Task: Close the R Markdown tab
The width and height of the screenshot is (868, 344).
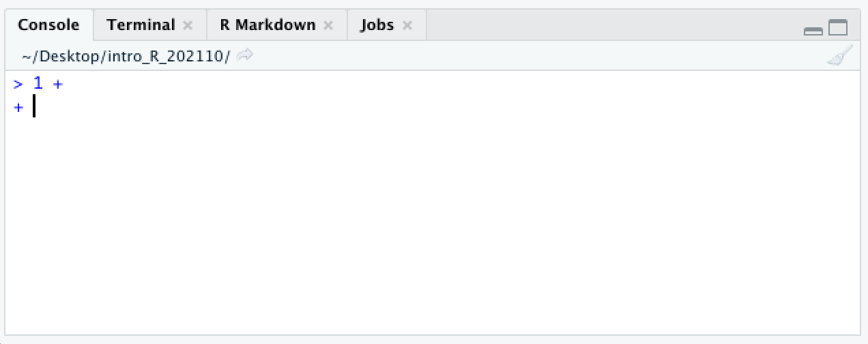Action: pos(328,25)
